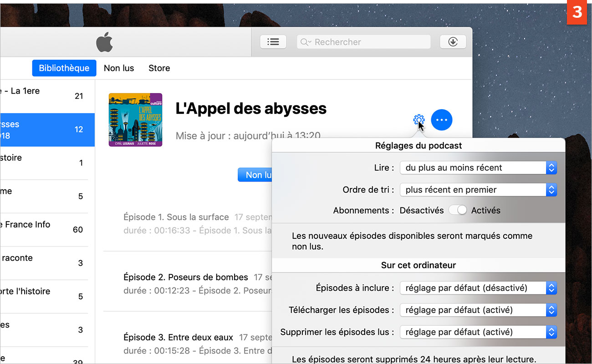592x364 pixels.
Task: Switch to the Bibliothèque tab
Action: point(64,68)
